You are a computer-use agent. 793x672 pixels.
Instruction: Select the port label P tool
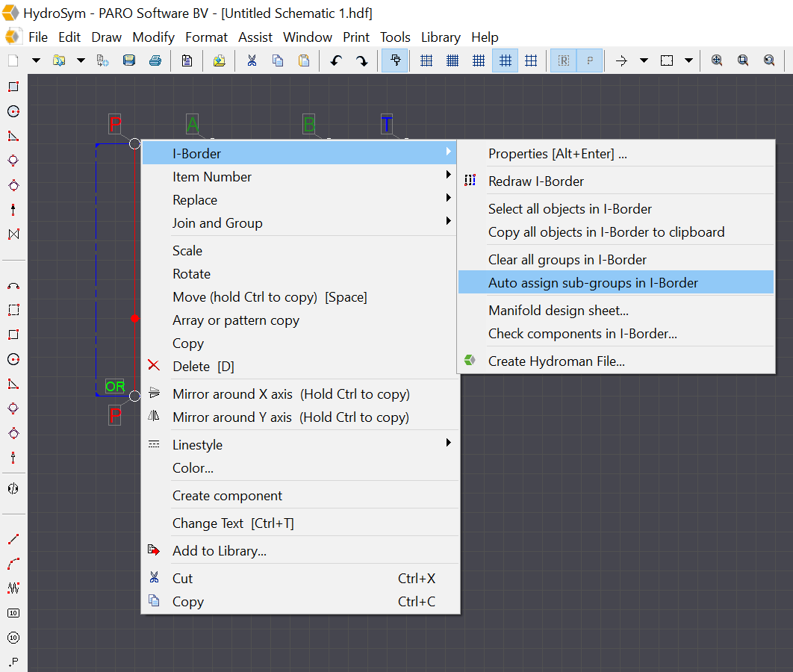13,662
